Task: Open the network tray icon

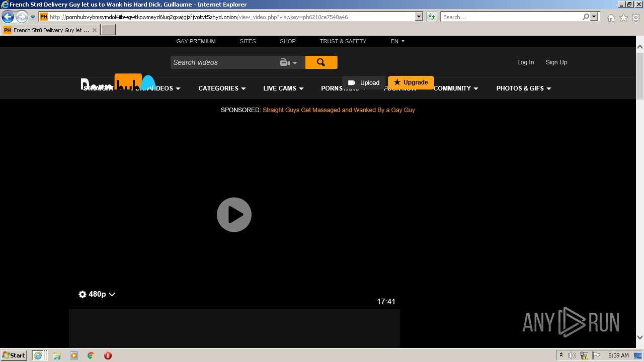Action: tap(584, 355)
